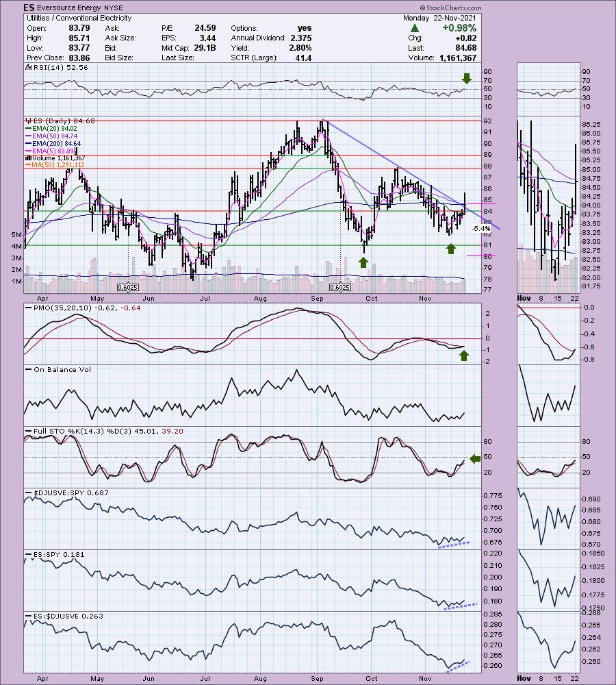Select the SCTR (Large) value 41.4
Image resolution: width=616 pixels, height=685 pixels.
[x=303, y=58]
